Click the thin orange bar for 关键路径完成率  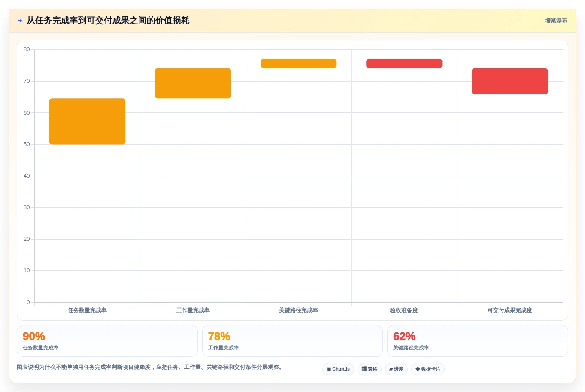click(298, 64)
